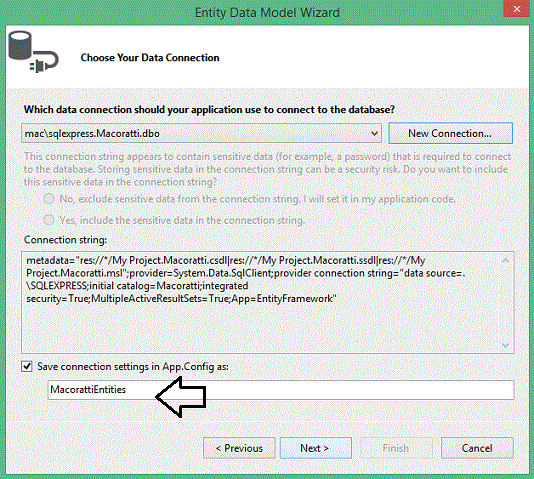Click the dropdown chevron beside mac\sqlexpress.Macoratti.dbo
Viewport: 534px width, 479px height.
[374, 133]
